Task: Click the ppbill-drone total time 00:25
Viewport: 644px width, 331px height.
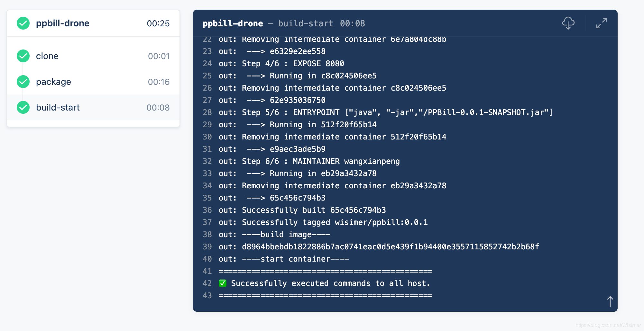Action: click(x=158, y=23)
